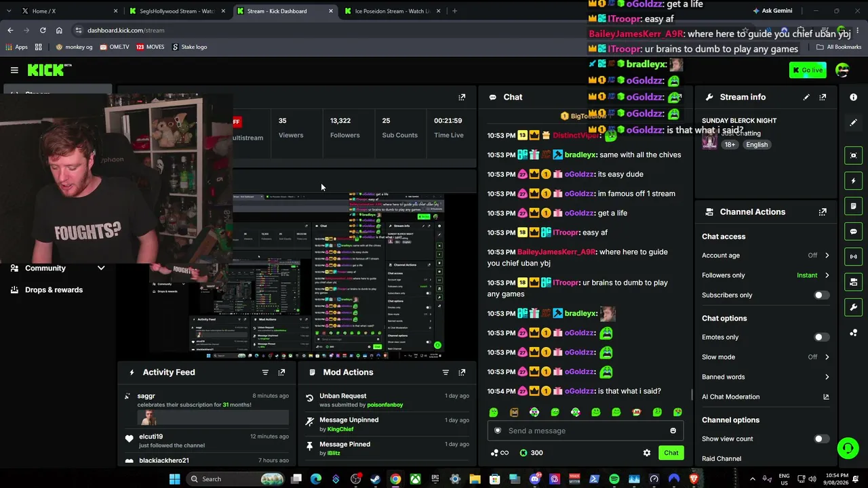
Task: Click the pencil edit icon in right rail
Action: point(854,123)
